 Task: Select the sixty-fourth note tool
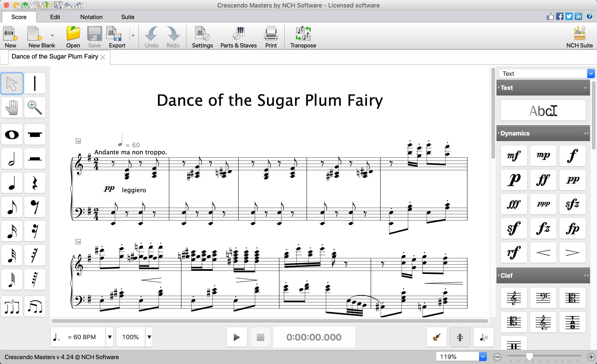click(x=12, y=280)
